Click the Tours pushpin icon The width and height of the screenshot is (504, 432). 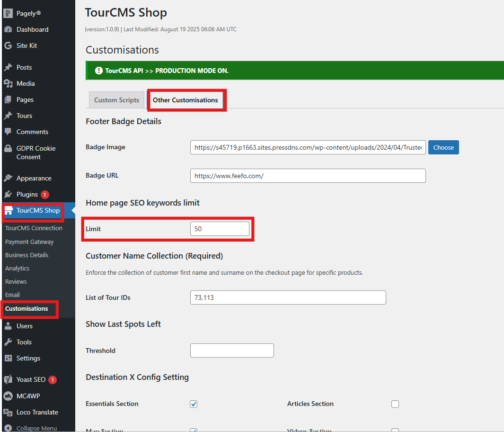[x=8, y=116]
